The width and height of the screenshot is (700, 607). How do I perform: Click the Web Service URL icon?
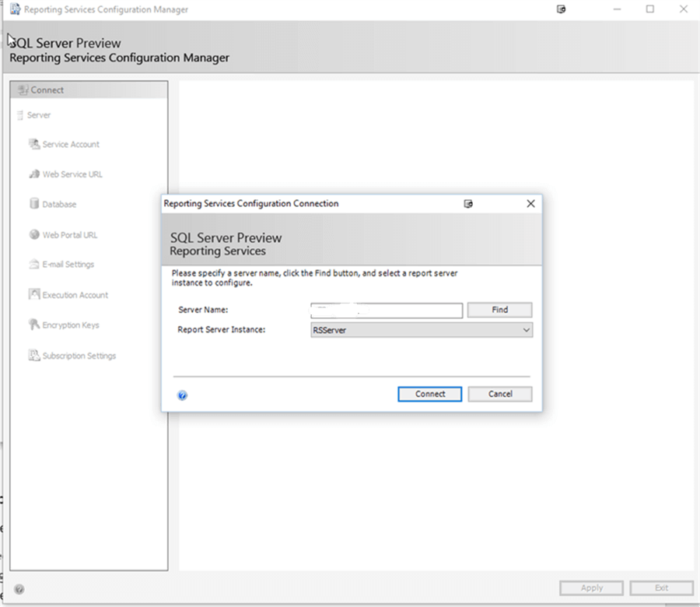click(x=34, y=174)
